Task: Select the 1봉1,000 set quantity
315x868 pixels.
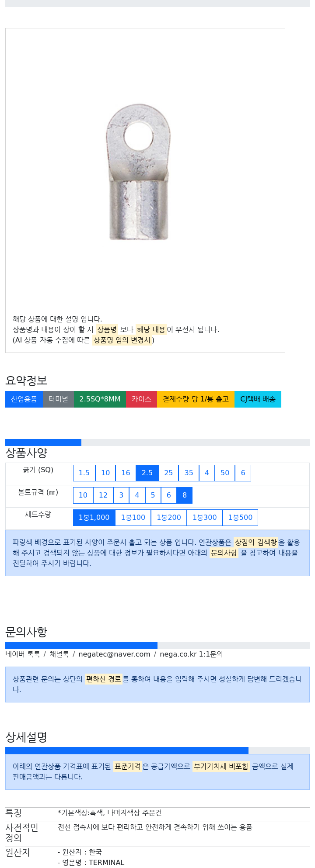Action: coord(94,518)
